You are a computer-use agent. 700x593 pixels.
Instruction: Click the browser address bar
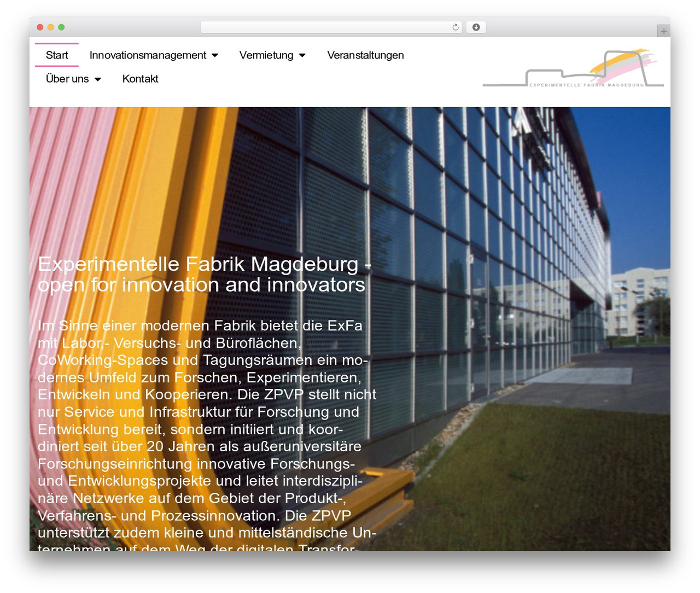tap(331, 27)
